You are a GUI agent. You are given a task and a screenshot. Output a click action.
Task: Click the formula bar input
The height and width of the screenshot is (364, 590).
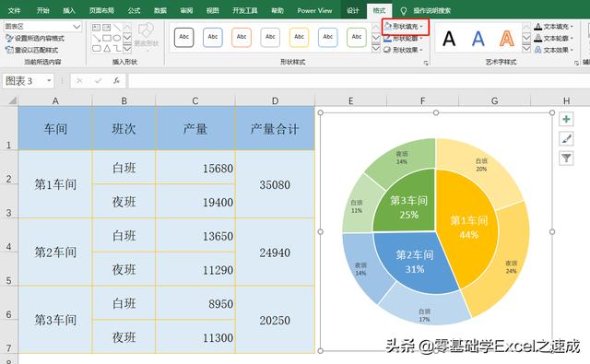coord(359,81)
